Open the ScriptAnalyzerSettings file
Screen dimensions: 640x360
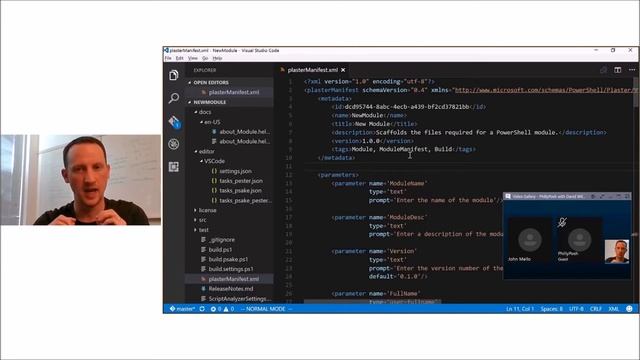pos(240,299)
